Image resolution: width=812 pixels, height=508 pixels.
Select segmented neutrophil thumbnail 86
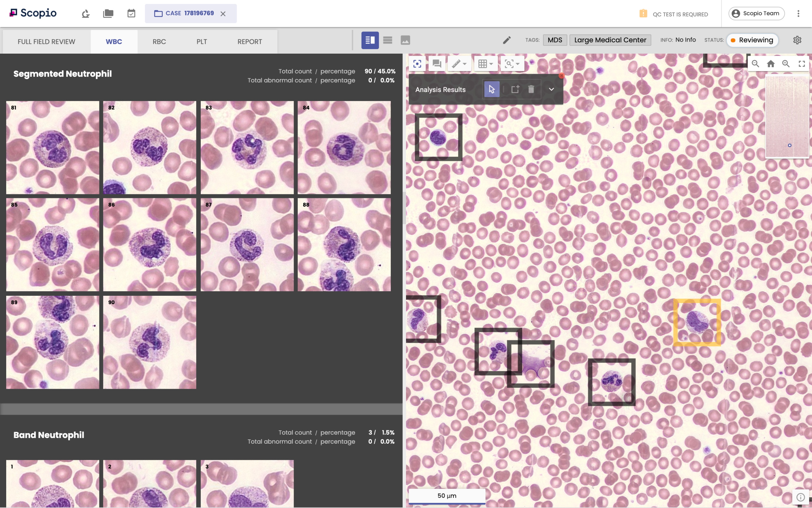[x=150, y=245]
